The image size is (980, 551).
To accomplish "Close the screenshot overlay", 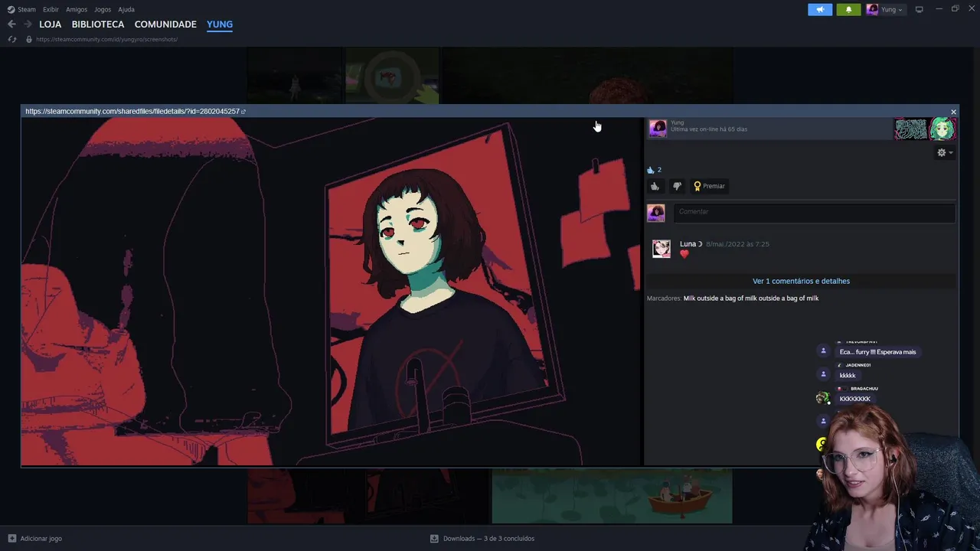I will tap(953, 112).
